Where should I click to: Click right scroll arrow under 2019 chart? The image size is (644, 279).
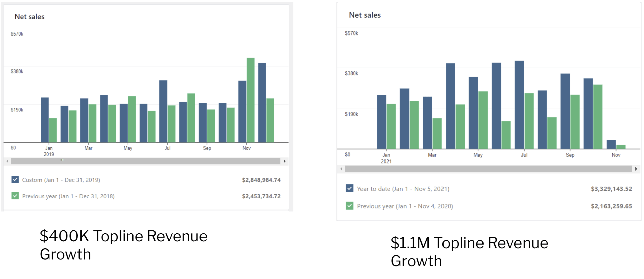(x=285, y=161)
